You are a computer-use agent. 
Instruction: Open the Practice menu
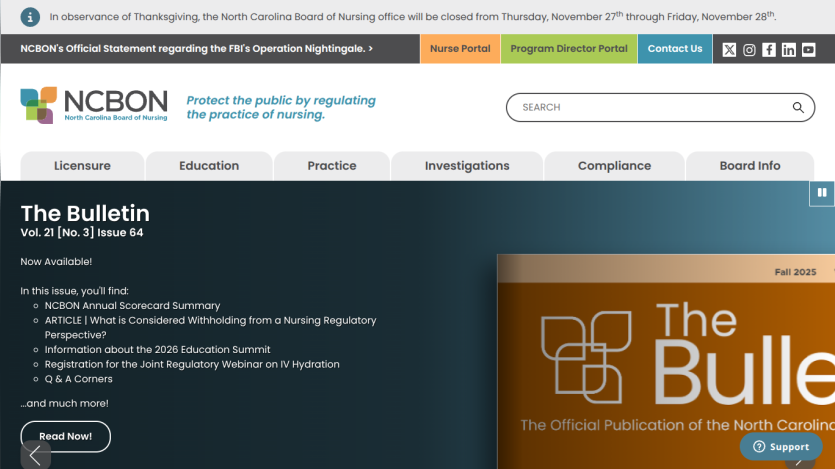(332, 166)
